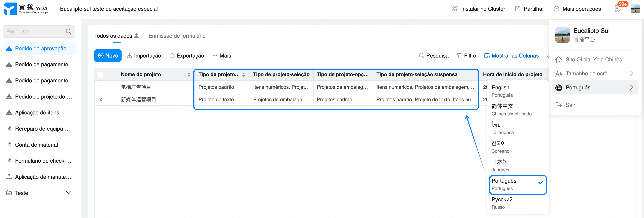Open the Filtro funnel filter

coord(466,56)
